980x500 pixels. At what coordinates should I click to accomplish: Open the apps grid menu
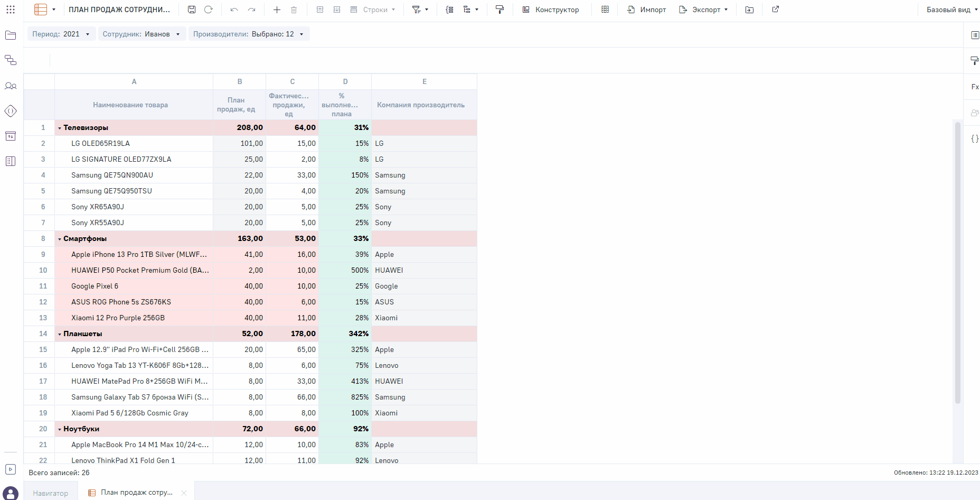tap(11, 10)
